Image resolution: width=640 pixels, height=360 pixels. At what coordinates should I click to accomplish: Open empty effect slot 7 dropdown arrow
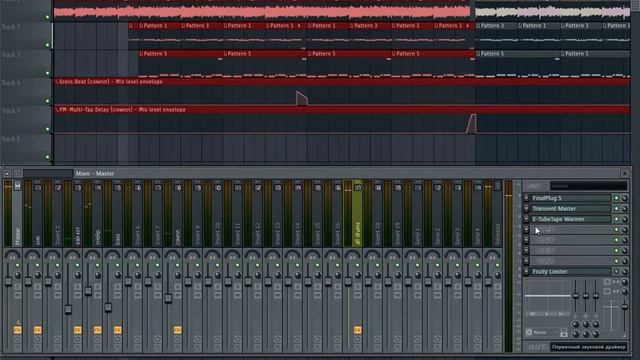[x=527, y=261]
